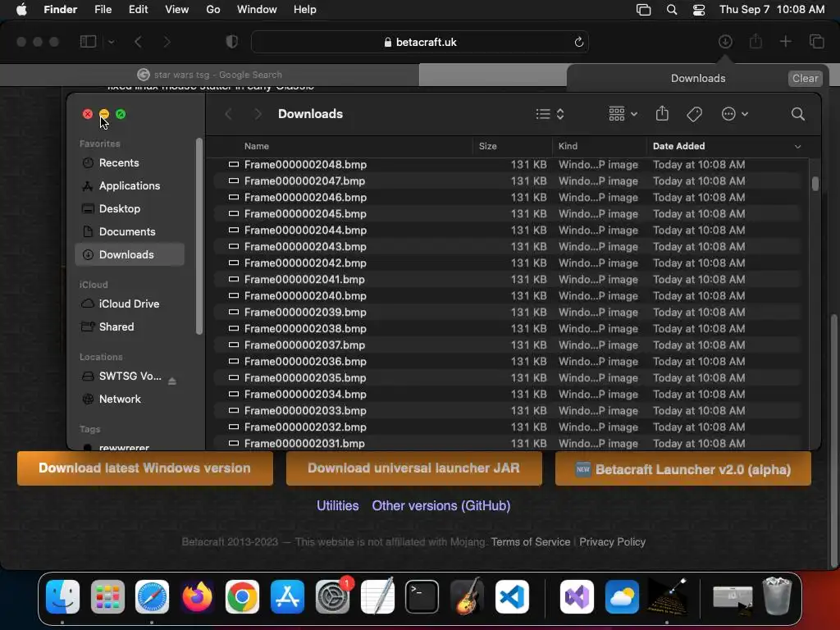Viewport: 840px width, 630px height.
Task: Open the Edit menu
Action: [x=138, y=10]
